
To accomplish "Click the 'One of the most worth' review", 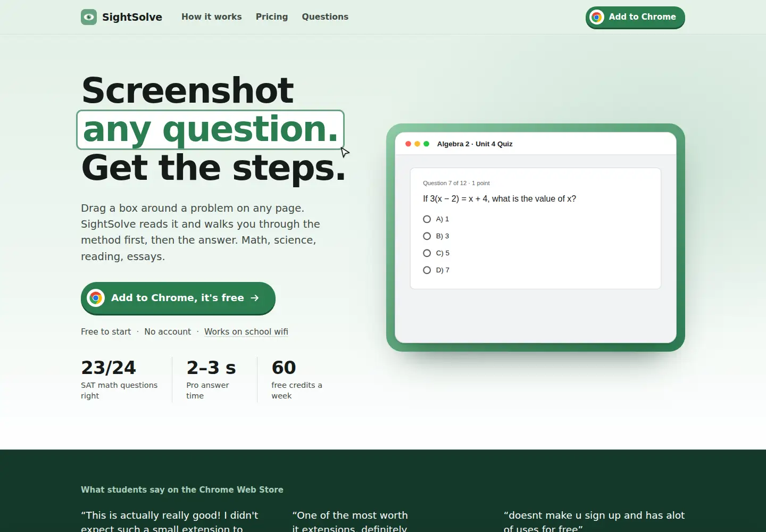I will coord(350,521).
